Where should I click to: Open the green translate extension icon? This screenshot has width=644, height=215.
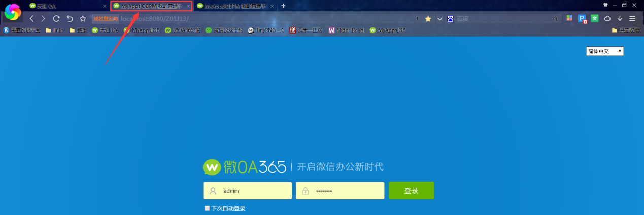594,18
